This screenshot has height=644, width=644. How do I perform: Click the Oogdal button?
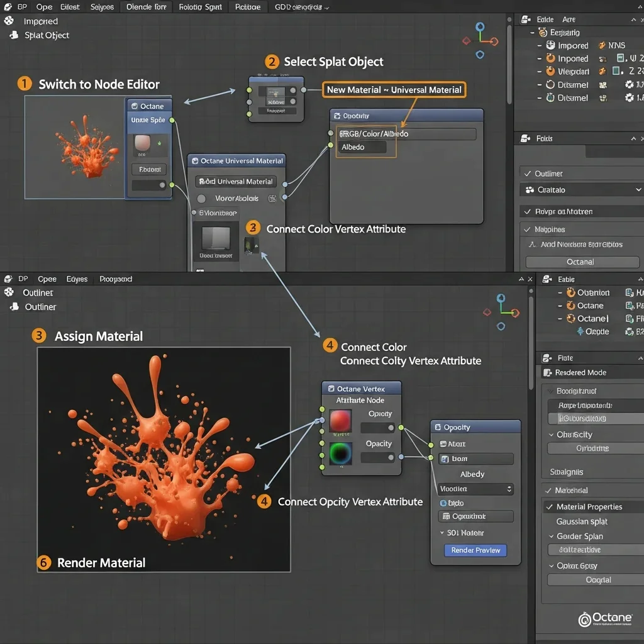click(596, 579)
